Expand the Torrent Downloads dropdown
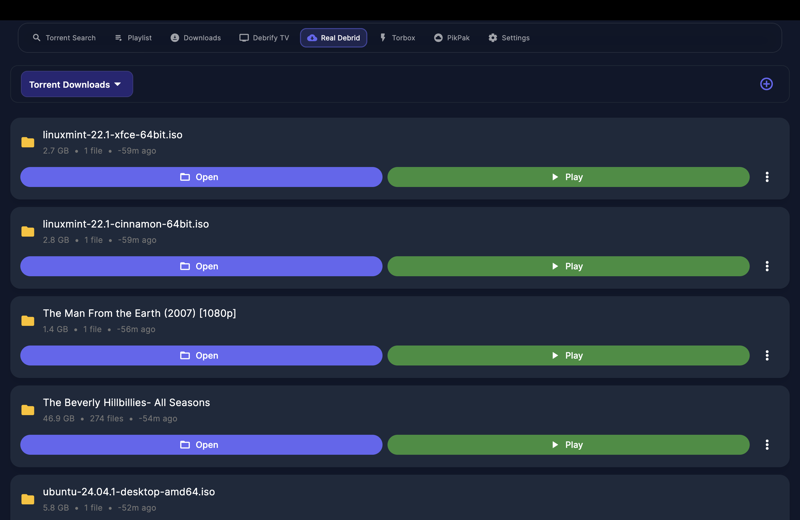Image resolution: width=800 pixels, height=520 pixels. pyautogui.click(x=77, y=85)
